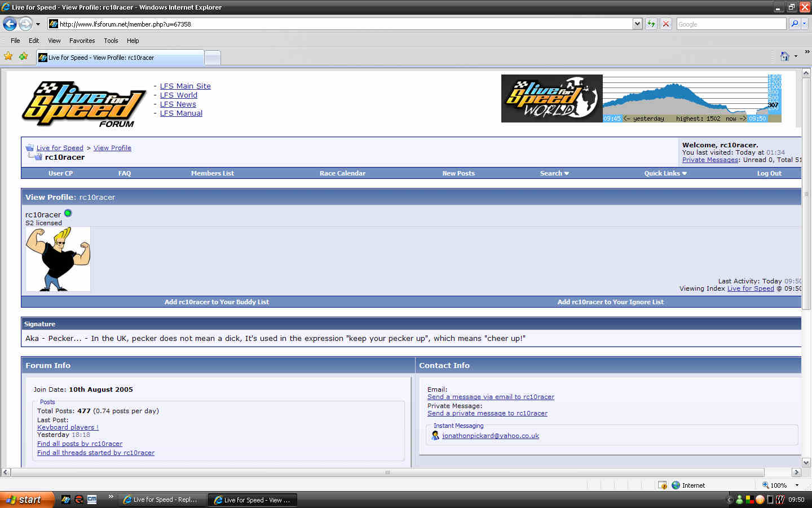
Task: Click the magnifier Search button
Action: tap(794, 24)
